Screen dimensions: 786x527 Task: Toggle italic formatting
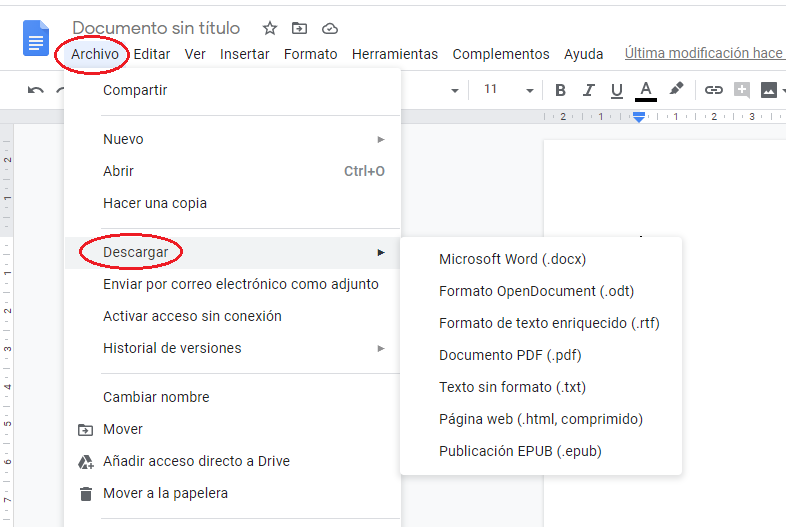click(589, 90)
